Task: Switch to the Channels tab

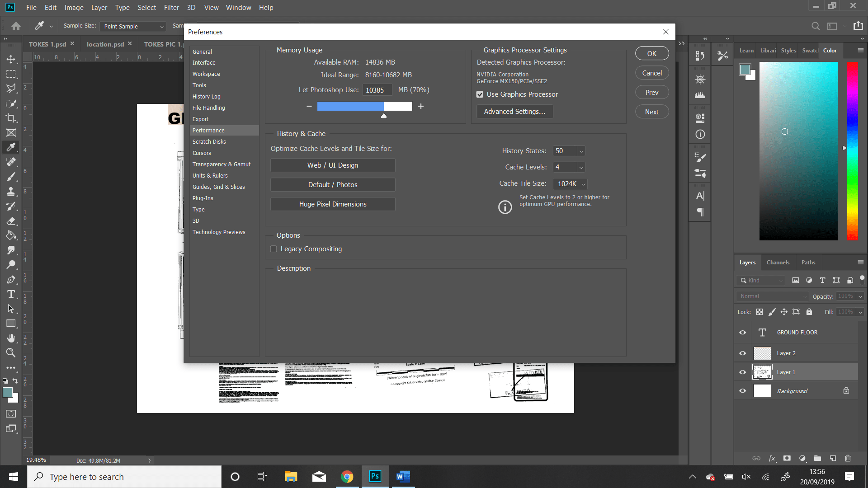Action: 778,262
